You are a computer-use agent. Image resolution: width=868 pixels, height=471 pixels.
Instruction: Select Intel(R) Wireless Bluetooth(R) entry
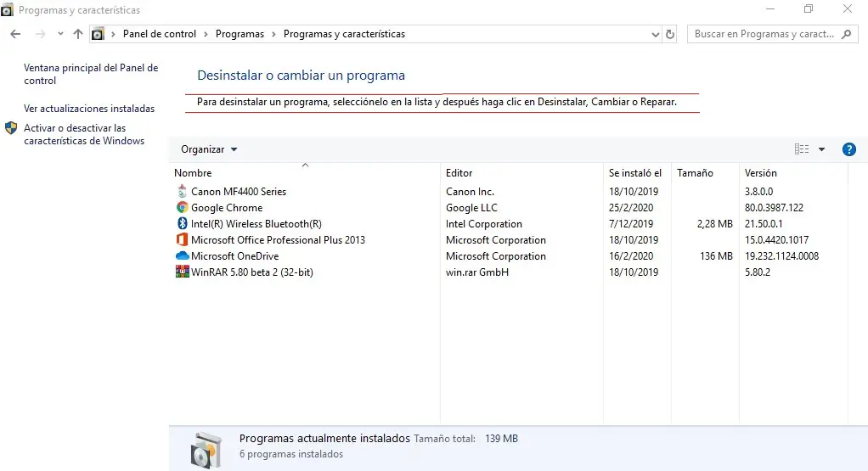pyautogui.click(x=256, y=223)
